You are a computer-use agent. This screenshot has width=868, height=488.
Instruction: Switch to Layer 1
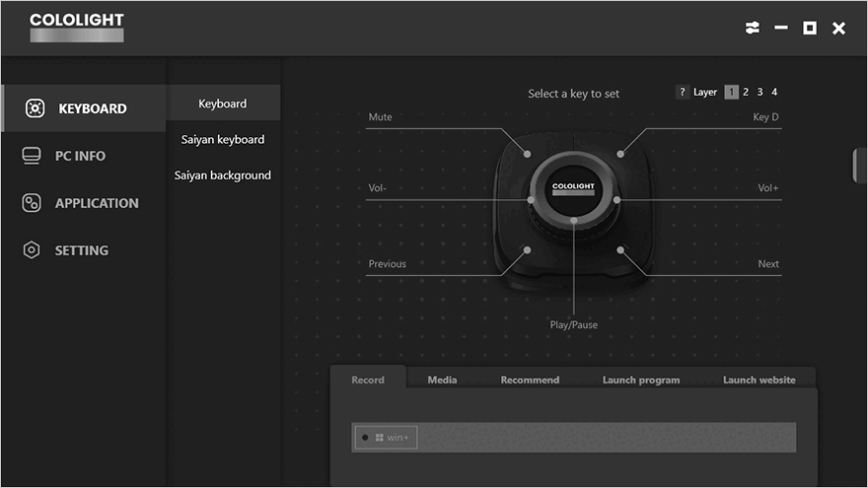(x=731, y=92)
